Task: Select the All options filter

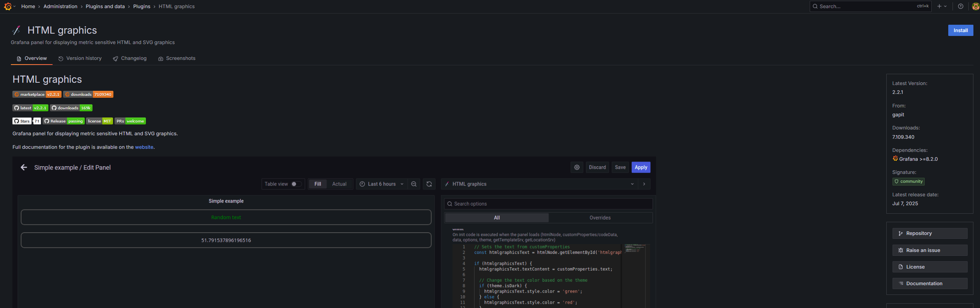Action: [x=497, y=218]
